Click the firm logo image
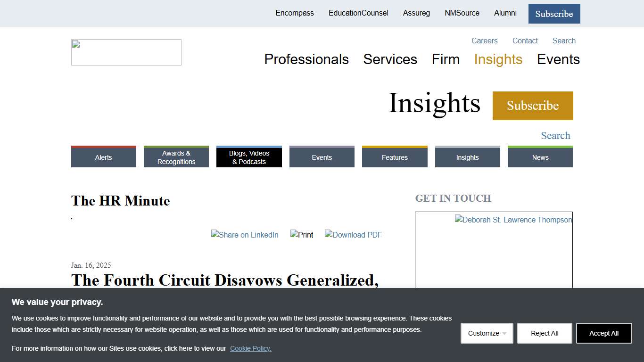The height and width of the screenshot is (362, 644). (126, 52)
